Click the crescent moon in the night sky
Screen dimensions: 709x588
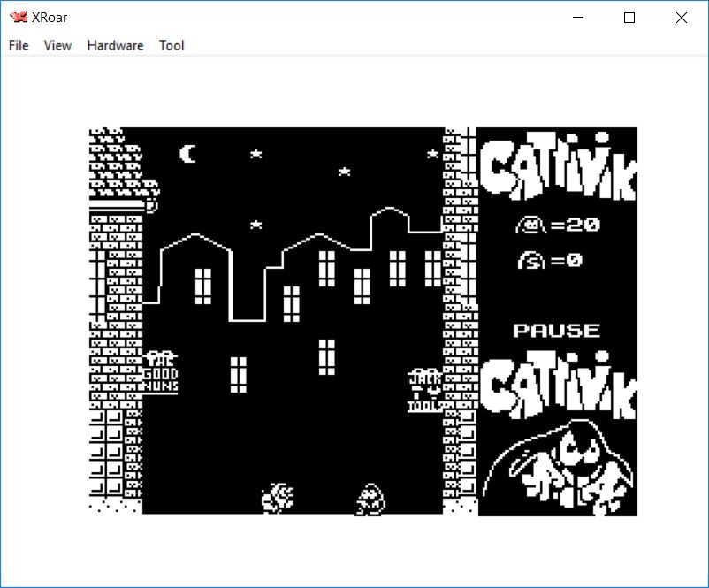point(188,155)
